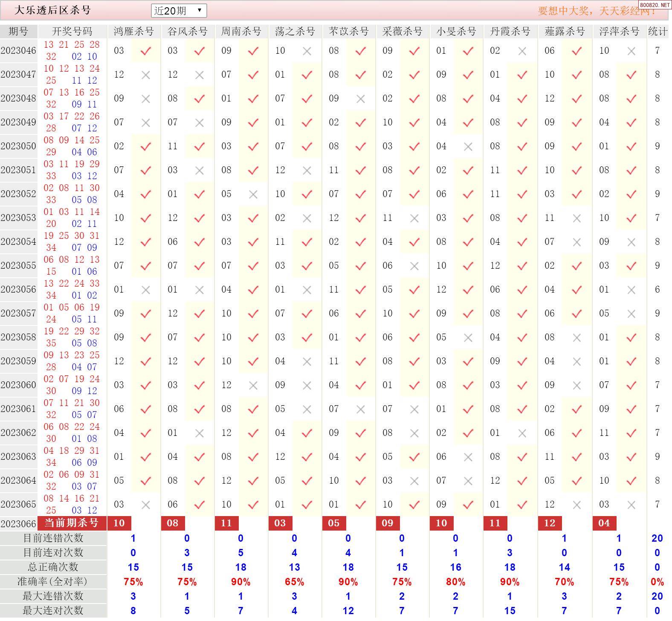Click the 蘧露杀号 column header
672x621 pixels.
point(565,31)
